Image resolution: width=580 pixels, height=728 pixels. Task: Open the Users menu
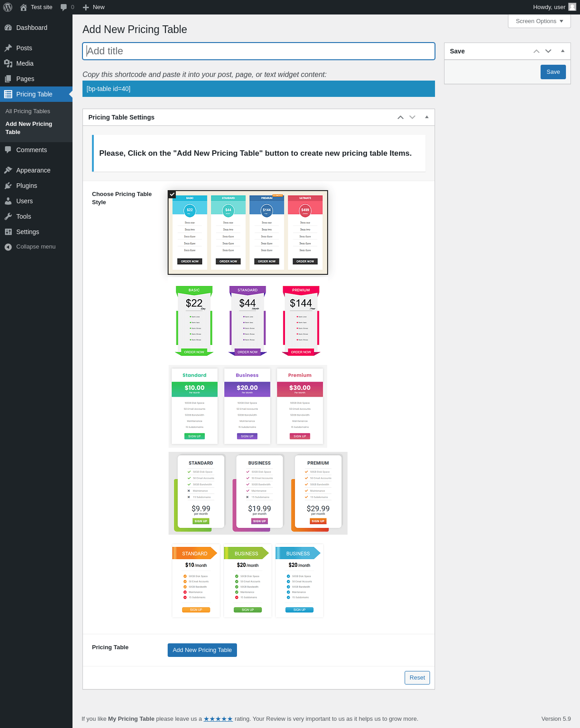[x=36, y=201]
